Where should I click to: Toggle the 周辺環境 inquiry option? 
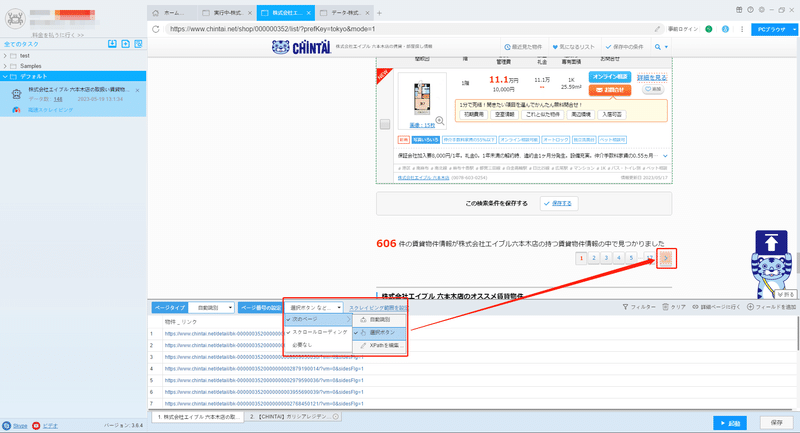[581, 115]
